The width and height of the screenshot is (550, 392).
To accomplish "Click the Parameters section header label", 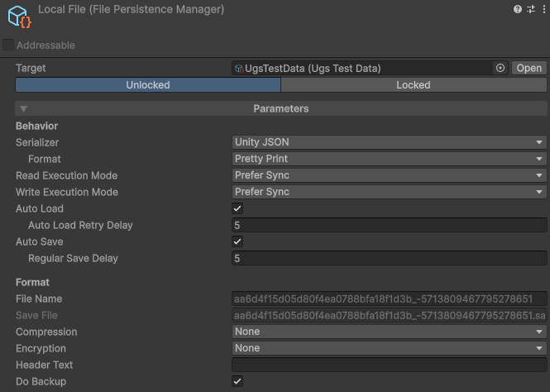I will (x=281, y=108).
